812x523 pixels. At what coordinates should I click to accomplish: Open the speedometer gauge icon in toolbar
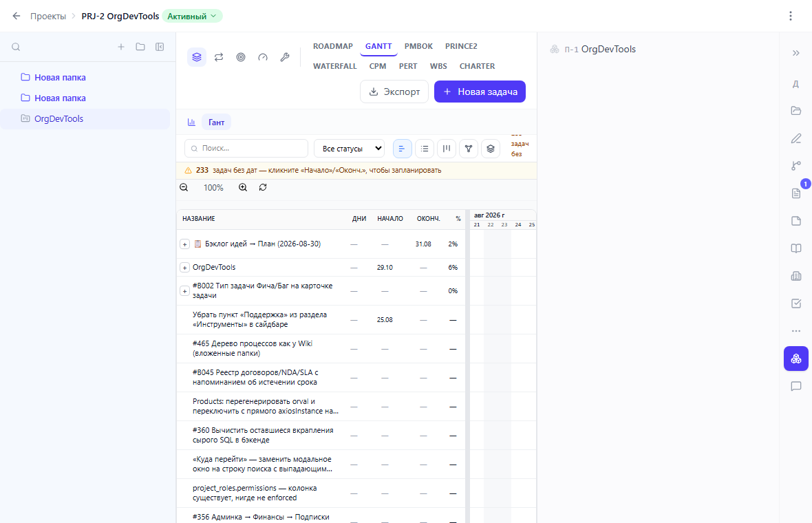coord(263,57)
